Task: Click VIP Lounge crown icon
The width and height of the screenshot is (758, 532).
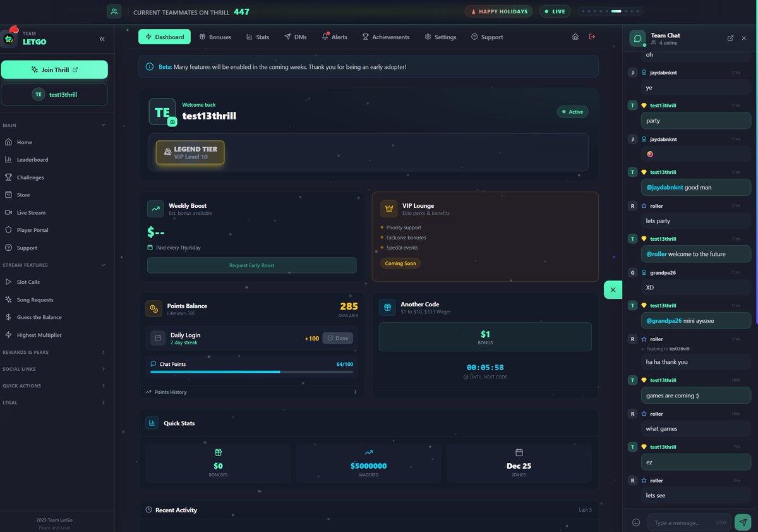Action: (x=389, y=209)
